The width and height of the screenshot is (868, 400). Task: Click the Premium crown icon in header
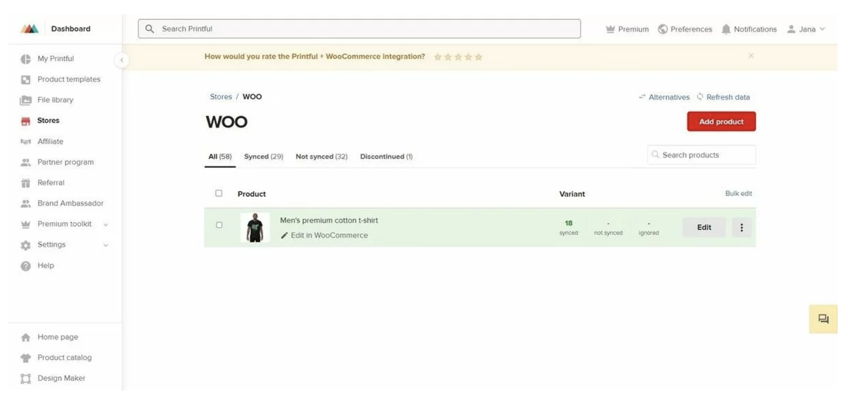(610, 29)
